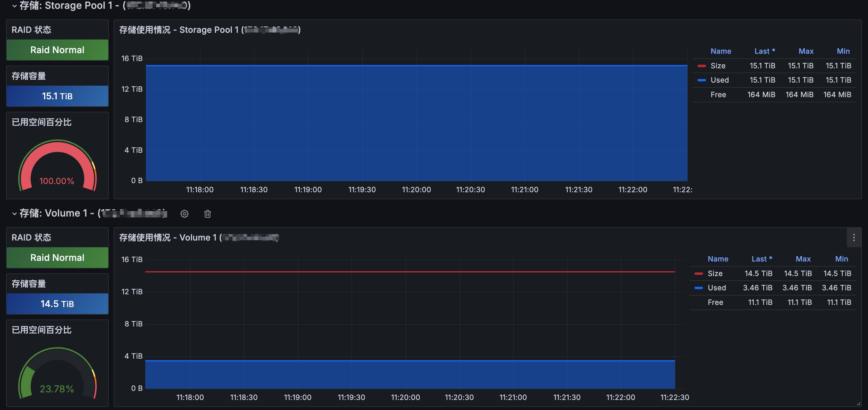868x410 pixels.
Task: Collapse the Volume 1 row chevron
Action: 14,214
